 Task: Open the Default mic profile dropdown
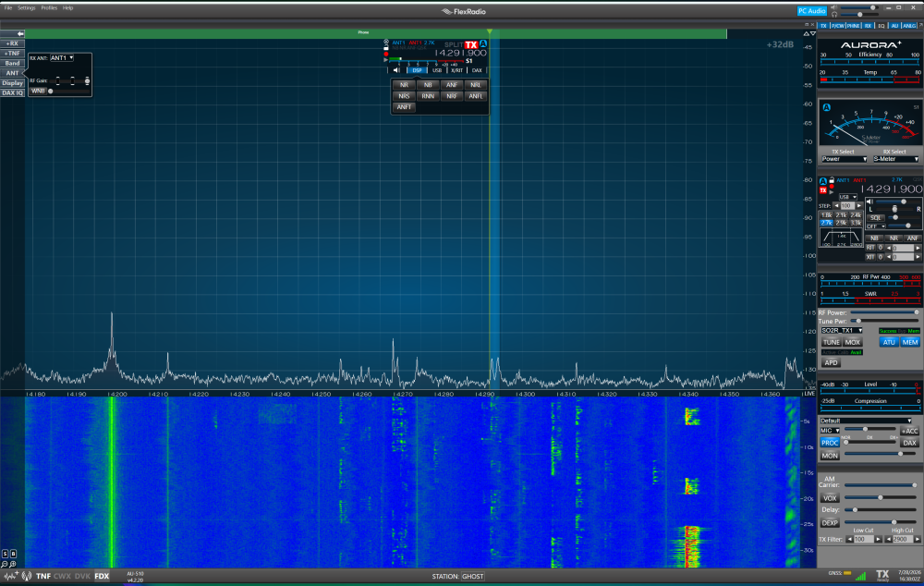point(866,421)
